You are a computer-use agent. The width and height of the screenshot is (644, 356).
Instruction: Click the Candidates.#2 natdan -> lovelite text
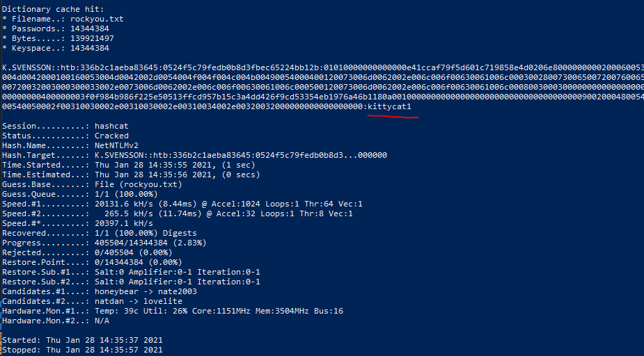point(138,301)
